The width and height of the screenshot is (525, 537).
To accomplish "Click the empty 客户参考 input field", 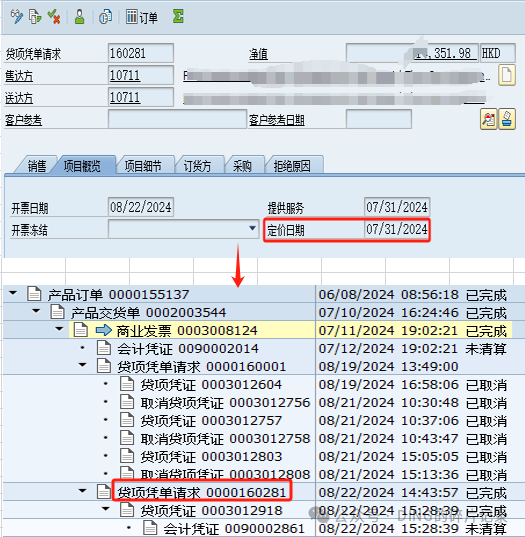I will [177, 119].
